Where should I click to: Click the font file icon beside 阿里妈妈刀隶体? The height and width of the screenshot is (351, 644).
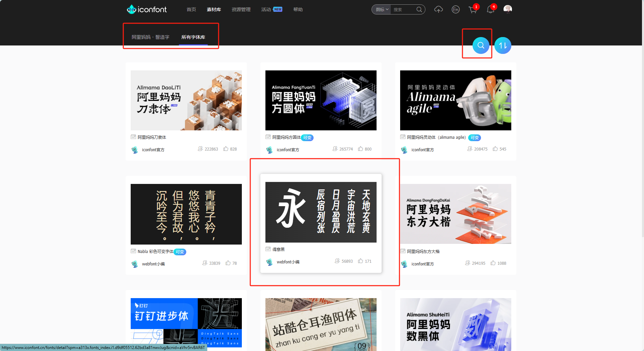click(x=133, y=137)
